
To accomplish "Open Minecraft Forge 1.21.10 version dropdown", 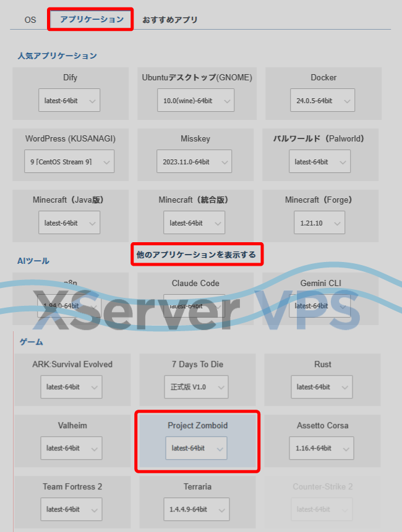I will point(319,223).
